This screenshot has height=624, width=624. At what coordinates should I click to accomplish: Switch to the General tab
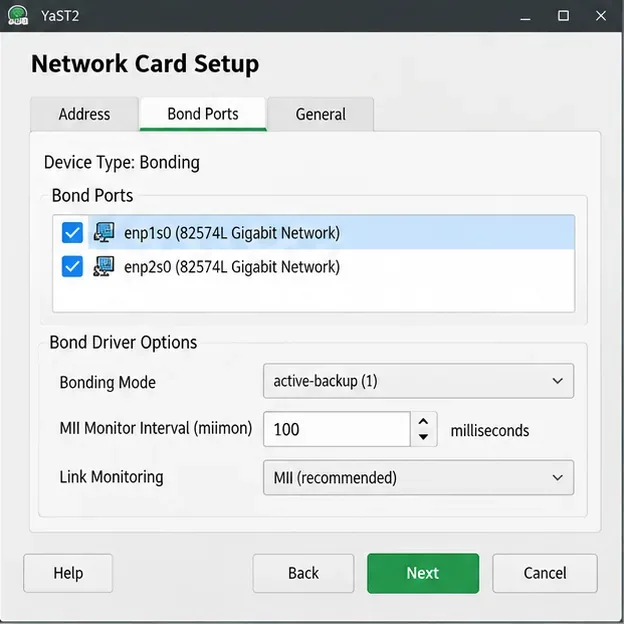pos(321,114)
